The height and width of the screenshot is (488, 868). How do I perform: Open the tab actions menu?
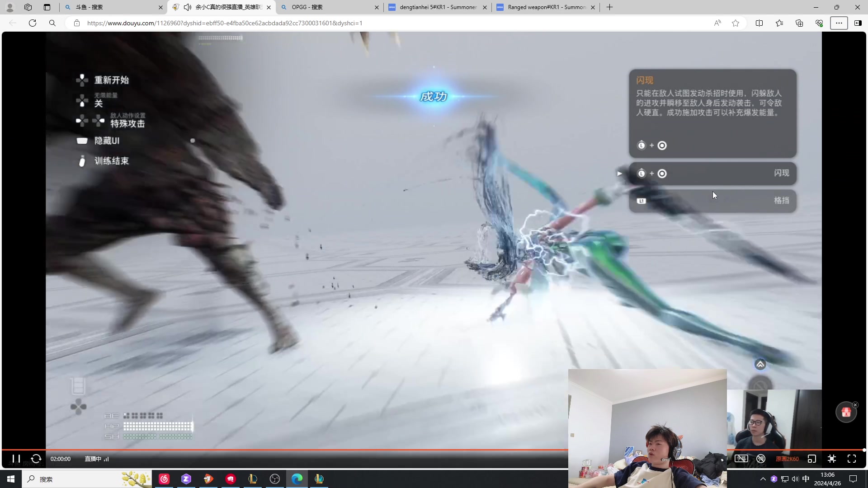47,7
